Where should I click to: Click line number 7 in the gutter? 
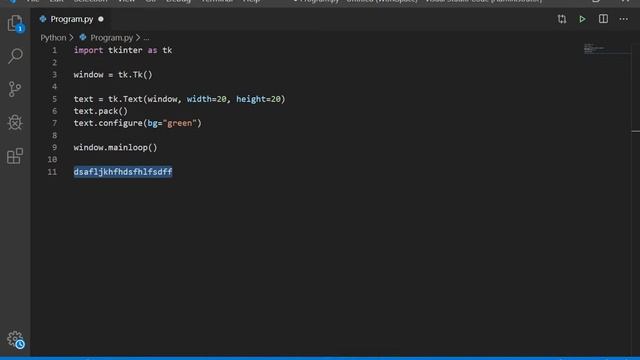click(54, 123)
